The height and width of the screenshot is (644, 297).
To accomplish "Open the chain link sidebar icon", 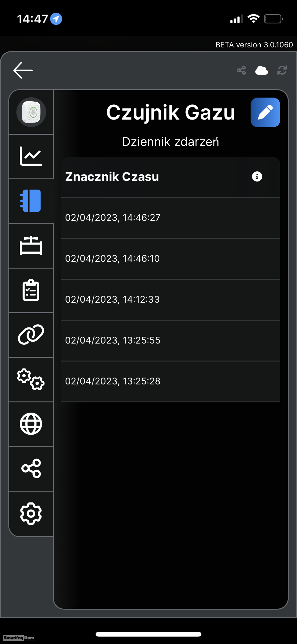I will coord(31,335).
